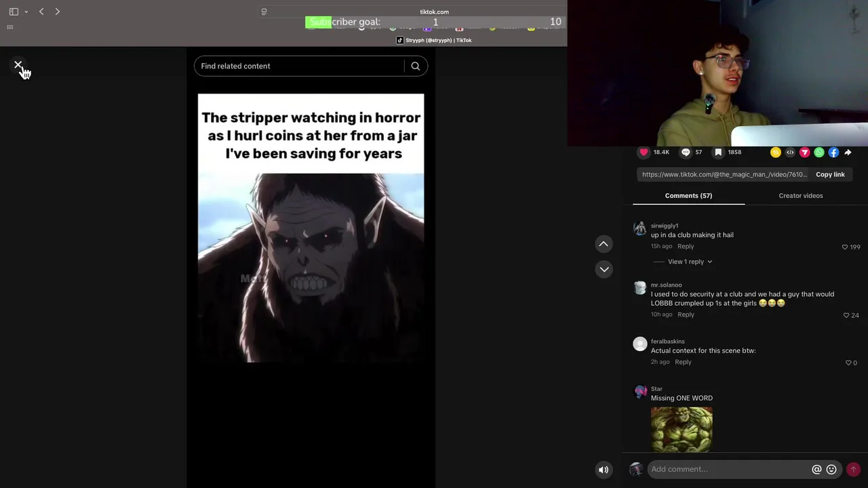Click the tiktok.com address bar

(434, 12)
